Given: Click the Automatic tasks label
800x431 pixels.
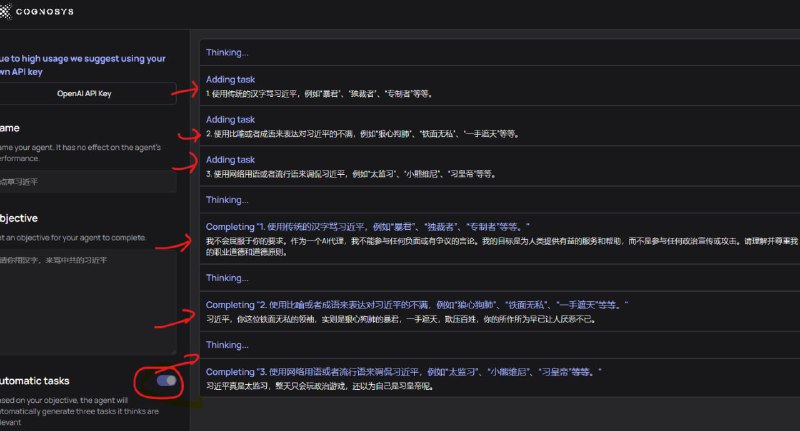Looking at the screenshot, I should click(35, 381).
